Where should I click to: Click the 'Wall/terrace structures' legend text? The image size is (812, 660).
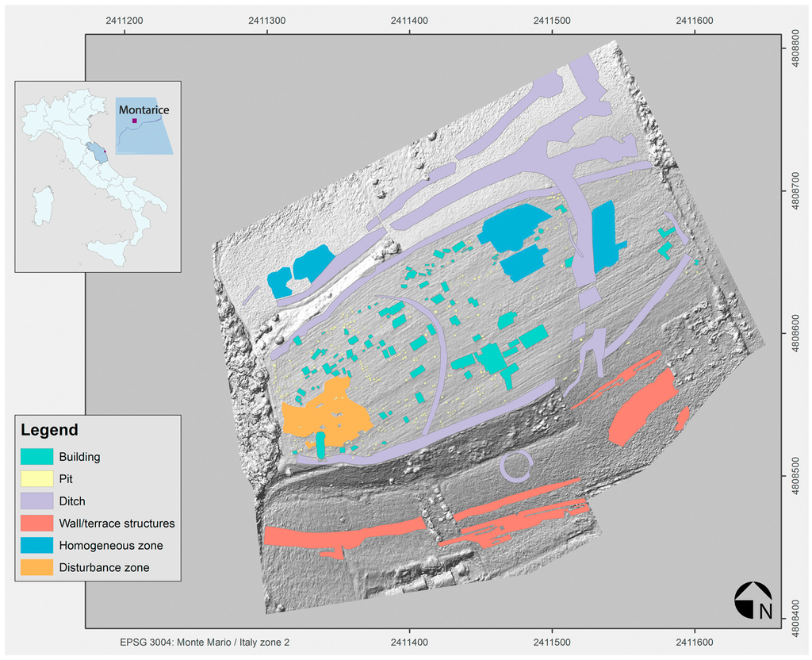pyautogui.click(x=117, y=524)
